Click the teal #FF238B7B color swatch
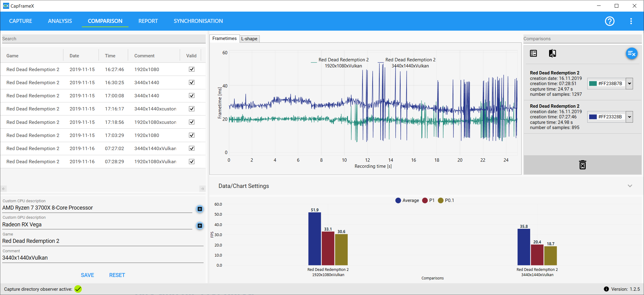 point(593,84)
